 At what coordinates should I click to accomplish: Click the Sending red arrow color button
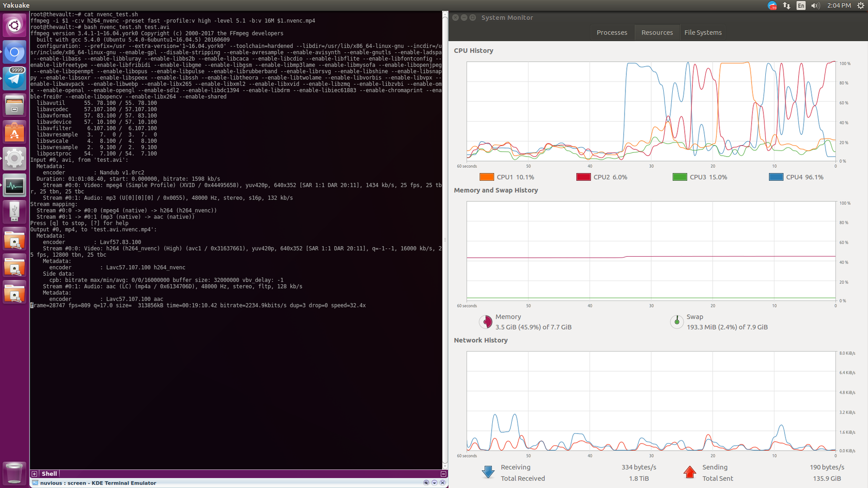[689, 472]
